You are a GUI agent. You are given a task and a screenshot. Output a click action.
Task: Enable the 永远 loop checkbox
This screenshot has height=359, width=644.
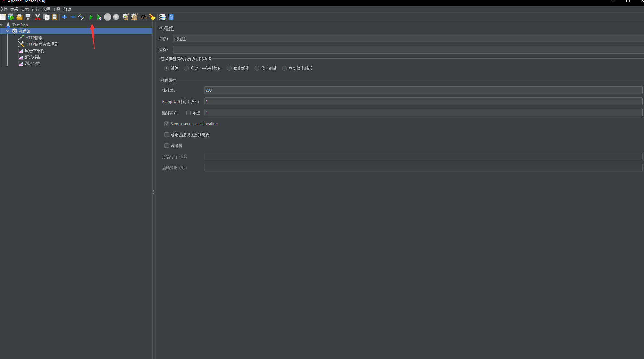click(188, 113)
